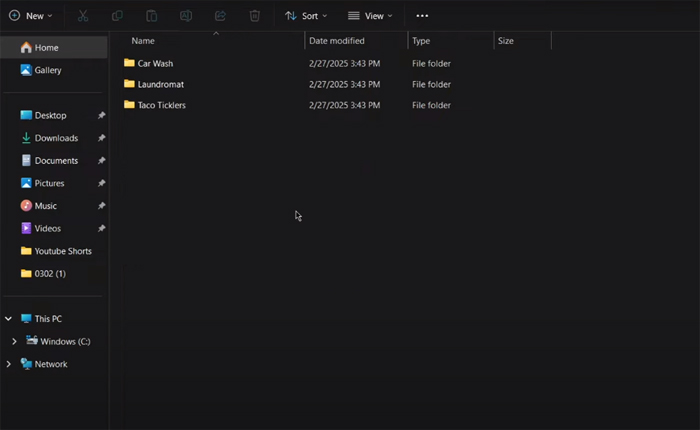Click the Paste clipboard icon
Screen dimensions: 700x430
coord(152,16)
